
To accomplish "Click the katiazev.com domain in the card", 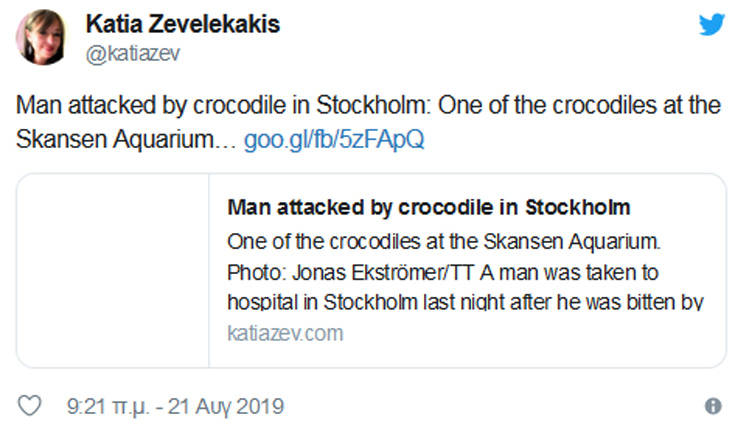I will click(285, 333).
